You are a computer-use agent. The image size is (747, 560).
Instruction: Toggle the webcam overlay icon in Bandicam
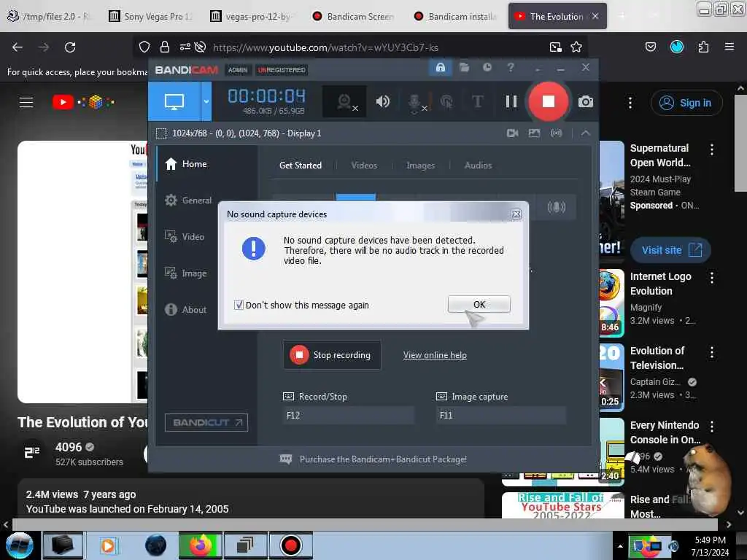click(344, 101)
